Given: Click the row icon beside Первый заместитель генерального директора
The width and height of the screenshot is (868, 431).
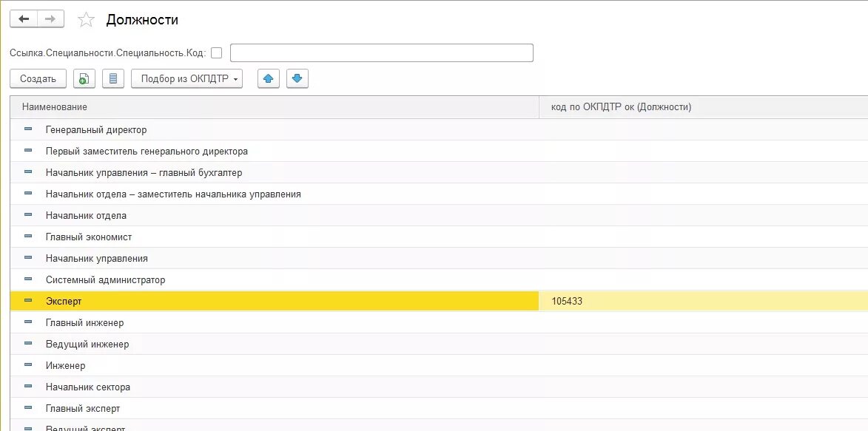Looking at the screenshot, I should (28, 151).
